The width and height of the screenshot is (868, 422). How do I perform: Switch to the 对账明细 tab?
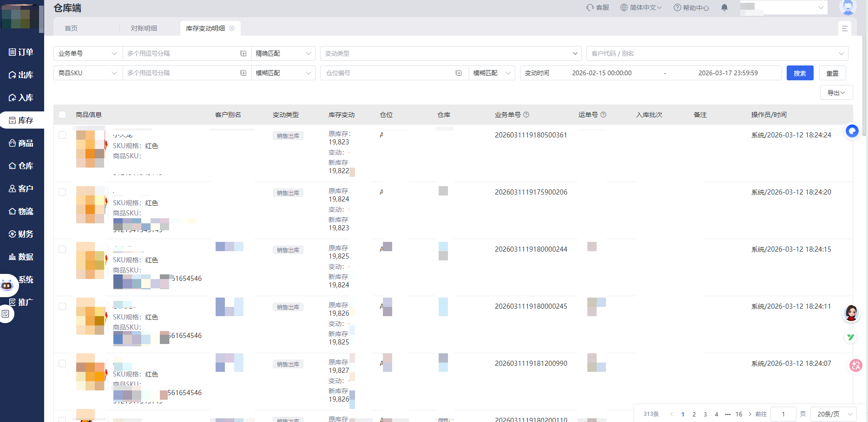coord(144,28)
